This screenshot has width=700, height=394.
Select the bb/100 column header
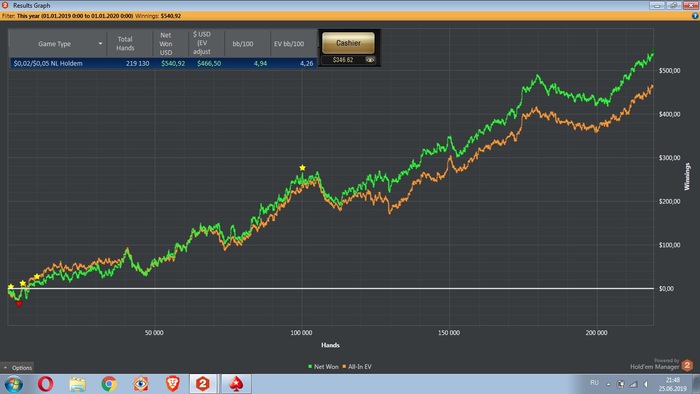pyautogui.click(x=243, y=44)
